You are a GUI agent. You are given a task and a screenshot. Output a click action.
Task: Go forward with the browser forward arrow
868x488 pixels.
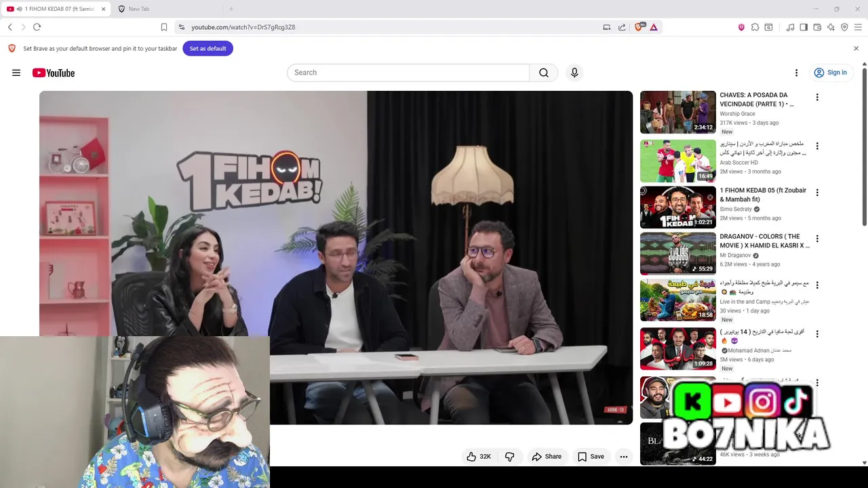[x=23, y=27]
